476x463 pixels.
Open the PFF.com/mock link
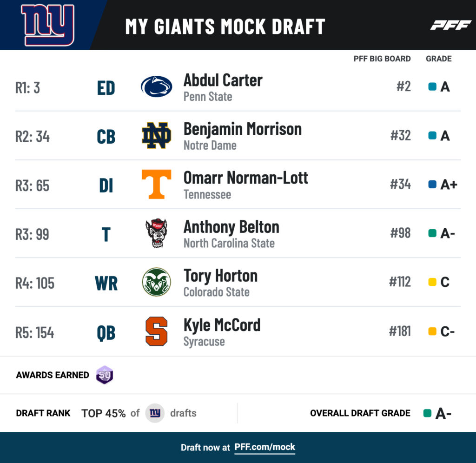[x=264, y=447]
